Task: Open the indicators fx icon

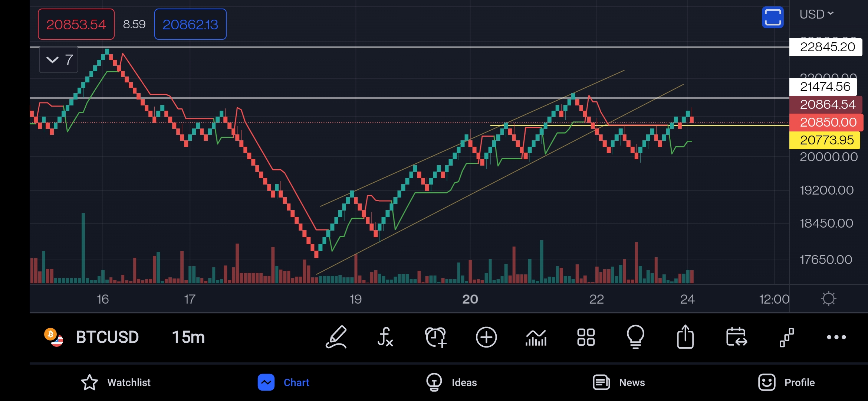Action: point(385,337)
